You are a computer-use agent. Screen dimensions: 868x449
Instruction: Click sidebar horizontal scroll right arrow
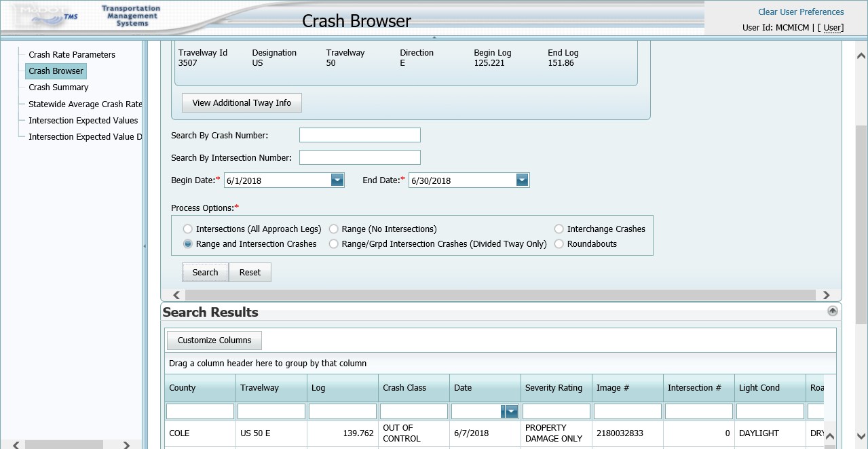tap(126, 445)
